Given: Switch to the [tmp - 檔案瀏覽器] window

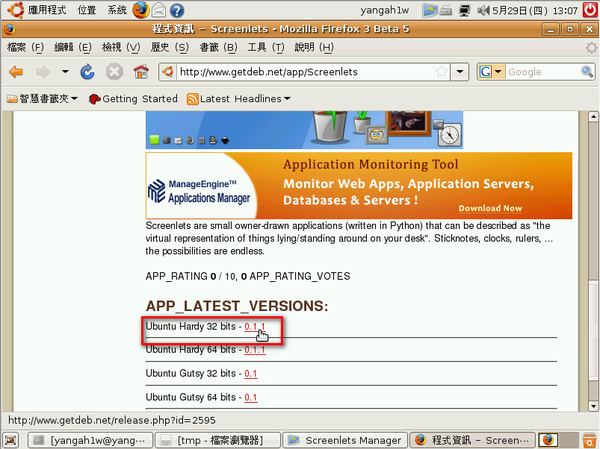Looking at the screenshot, I should pos(218,440).
